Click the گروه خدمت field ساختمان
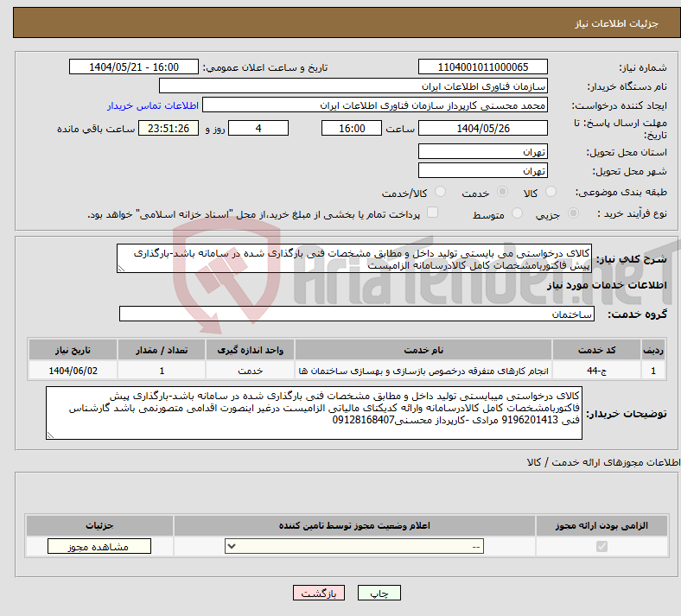The height and width of the screenshot is (616, 681). coord(357,314)
